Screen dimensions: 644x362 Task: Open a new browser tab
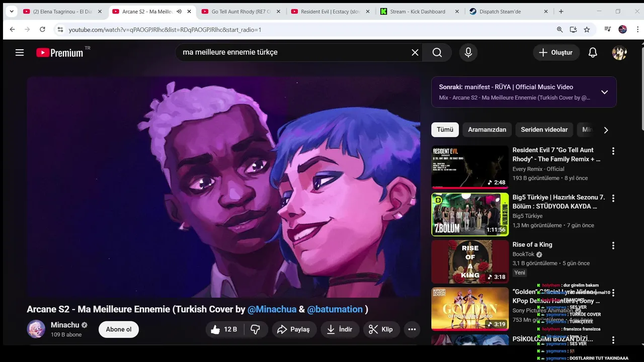561,12
